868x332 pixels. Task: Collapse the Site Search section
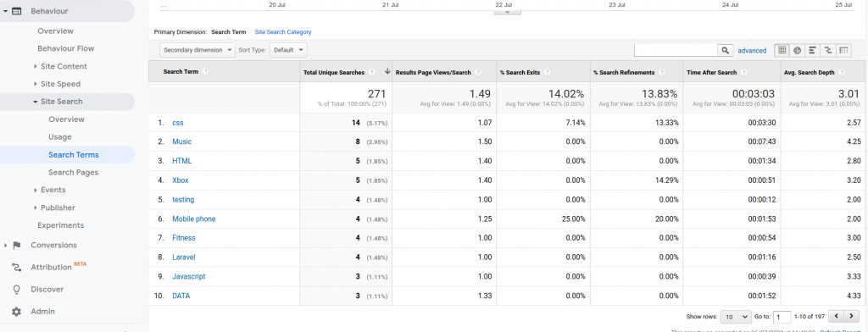[x=36, y=102]
